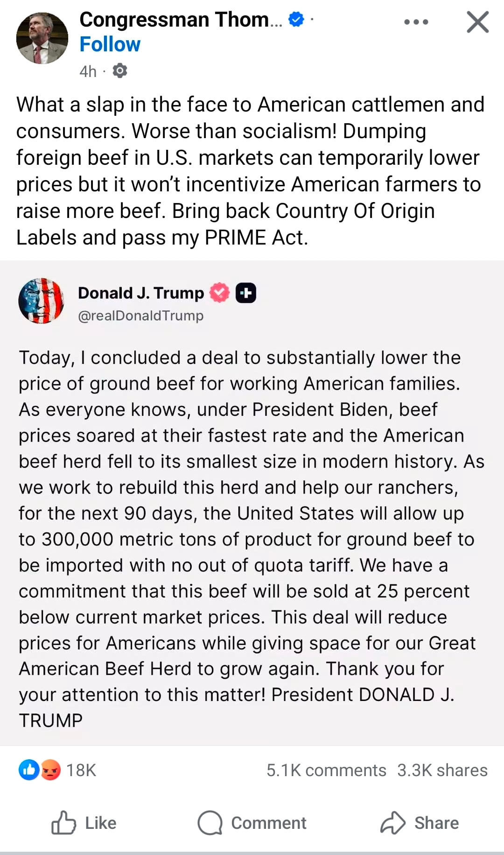The height and width of the screenshot is (855, 504).
Task: Open the @realDonaldTrump handle
Action: [x=140, y=316]
